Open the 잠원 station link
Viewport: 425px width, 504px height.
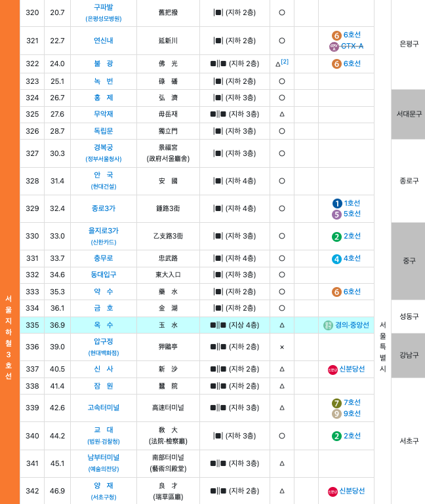[103, 386]
